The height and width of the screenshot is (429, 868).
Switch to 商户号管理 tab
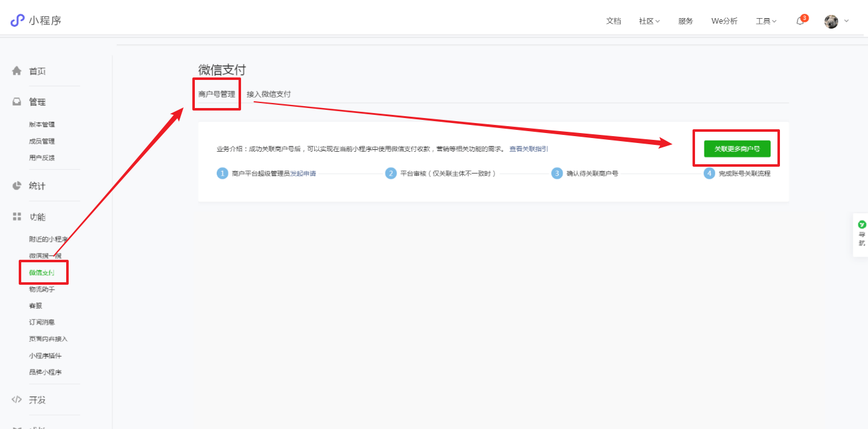click(x=217, y=94)
